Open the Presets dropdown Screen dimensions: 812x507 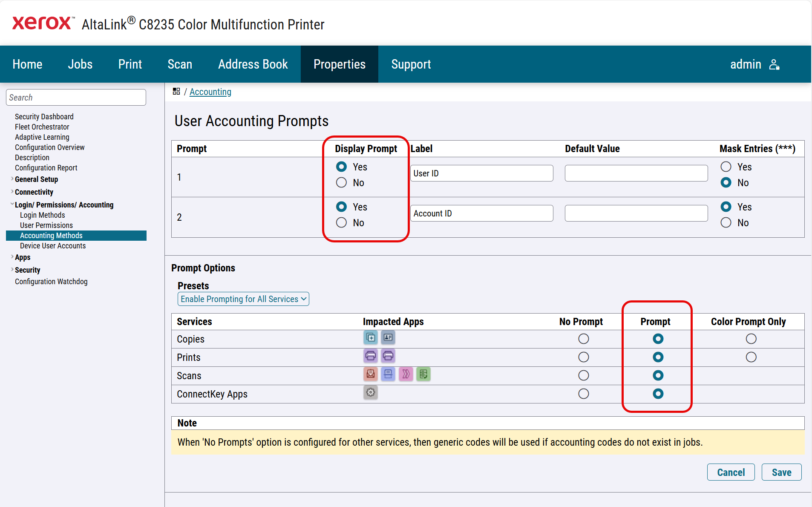point(243,299)
